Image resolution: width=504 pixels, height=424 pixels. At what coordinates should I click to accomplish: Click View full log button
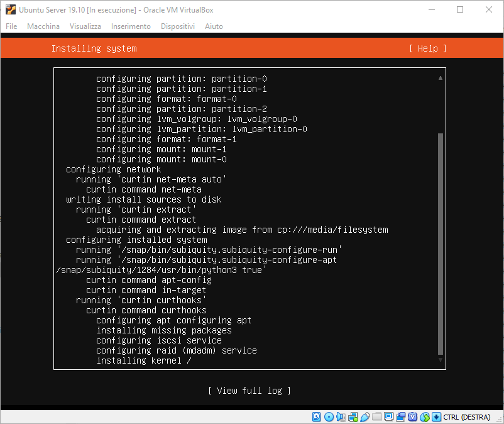[249, 391]
